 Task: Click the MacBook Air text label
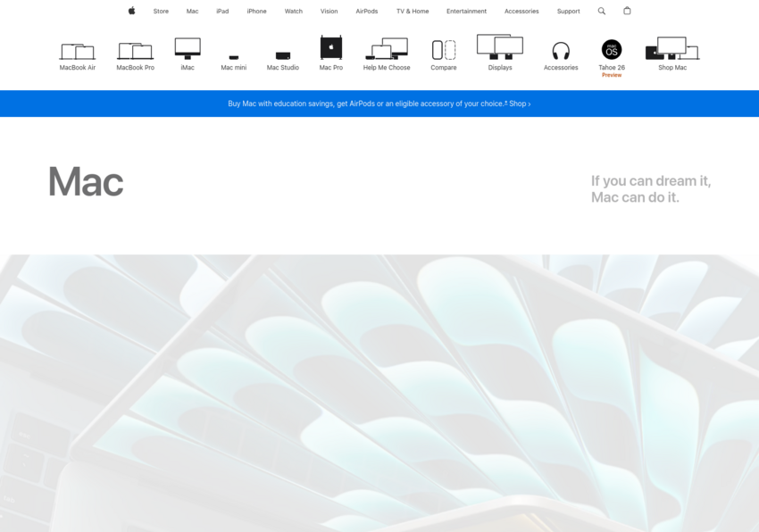point(78,68)
